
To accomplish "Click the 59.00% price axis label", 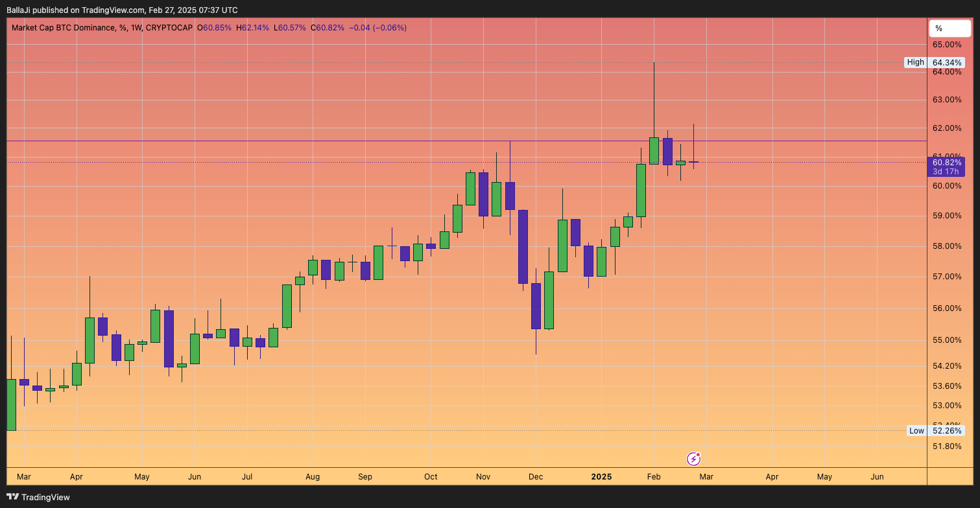I will (947, 216).
